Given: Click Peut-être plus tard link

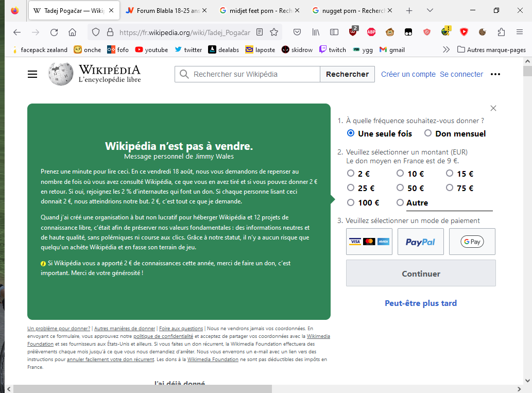Looking at the screenshot, I should 421,303.
